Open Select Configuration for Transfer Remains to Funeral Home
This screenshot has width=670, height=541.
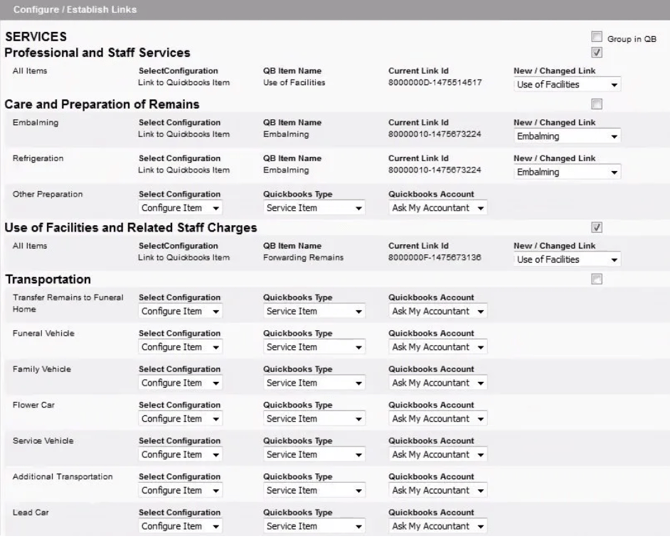[x=180, y=311]
